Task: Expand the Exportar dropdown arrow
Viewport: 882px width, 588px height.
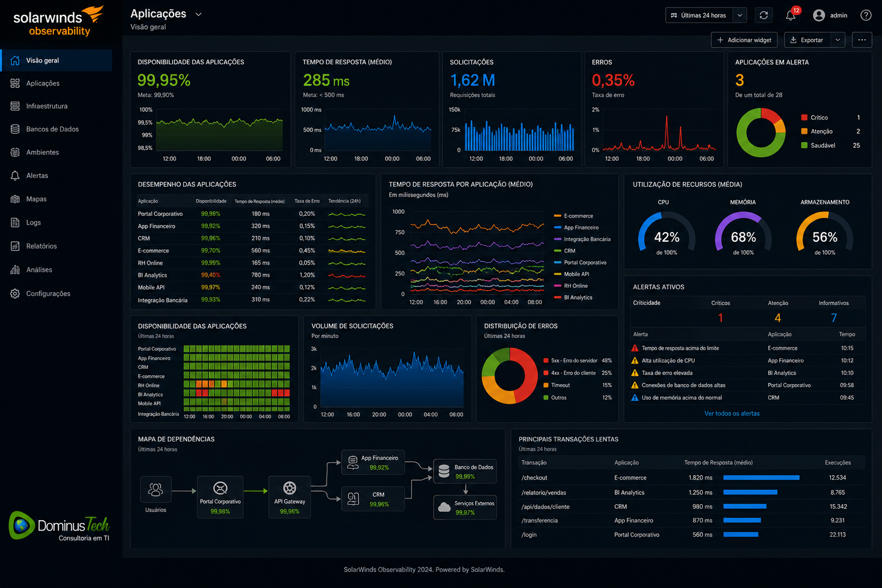Action: (x=838, y=40)
